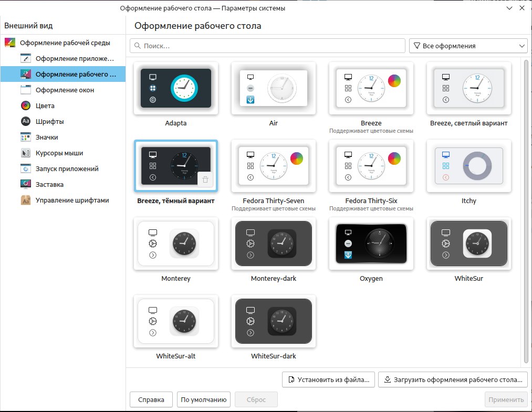The image size is (532, 412).
Task: Select the Breeze theme thumbnail
Action: click(x=371, y=88)
